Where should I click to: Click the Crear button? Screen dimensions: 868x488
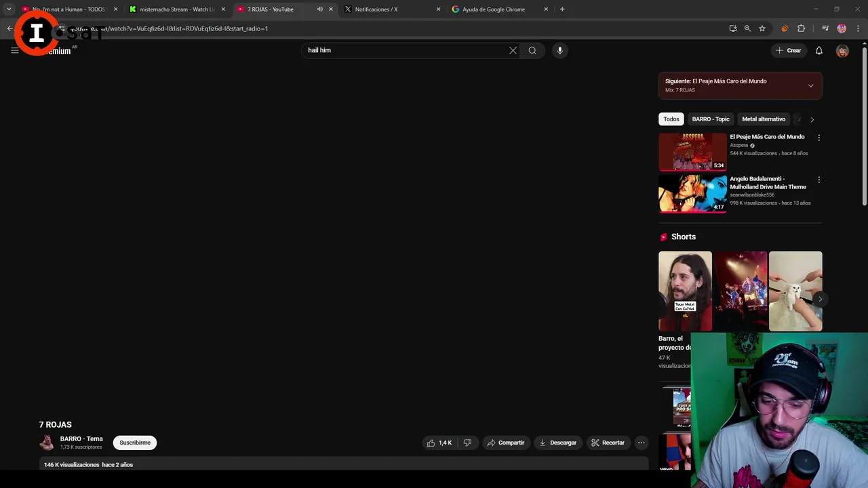[789, 50]
